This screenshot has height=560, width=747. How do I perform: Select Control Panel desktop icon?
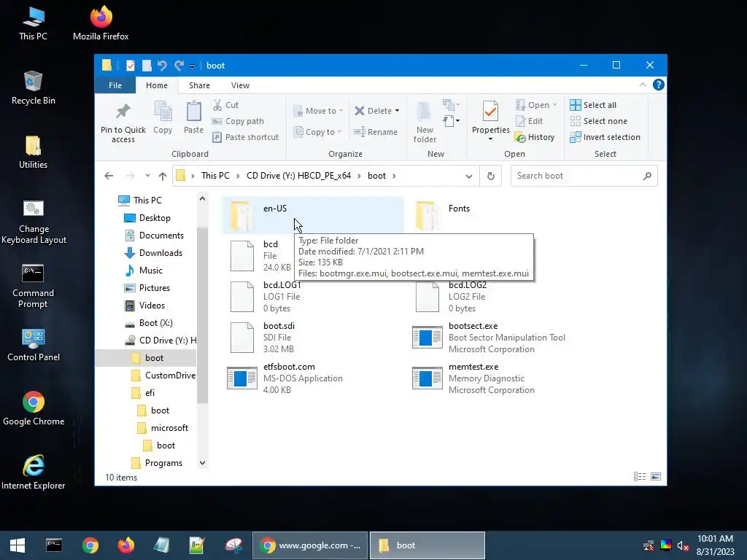[x=34, y=345]
